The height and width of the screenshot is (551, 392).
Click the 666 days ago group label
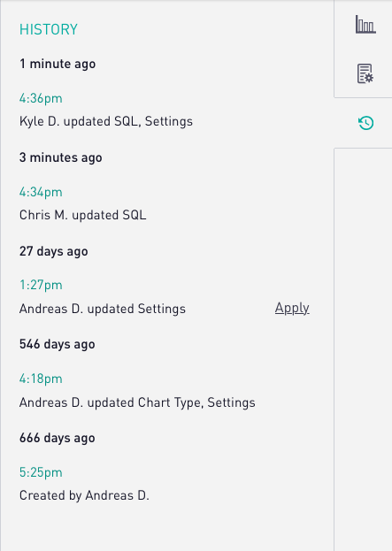point(57,438)
